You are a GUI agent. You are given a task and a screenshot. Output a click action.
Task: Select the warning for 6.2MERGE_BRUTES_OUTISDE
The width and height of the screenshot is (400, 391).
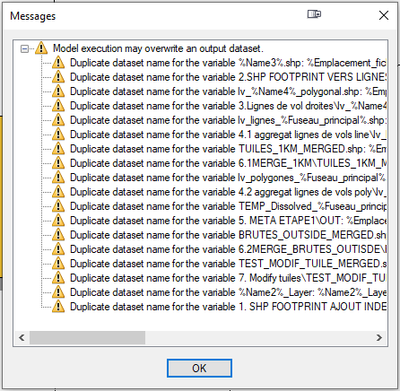(x=228, y=249)
